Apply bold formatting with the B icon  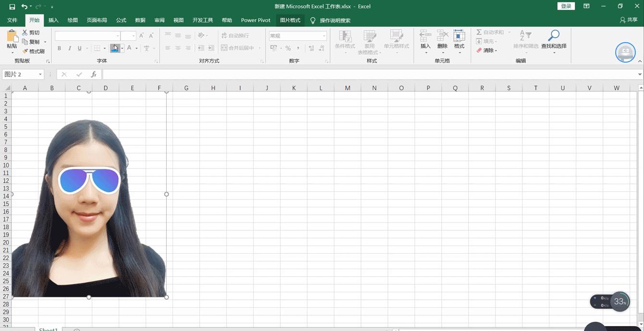(59, 48)
